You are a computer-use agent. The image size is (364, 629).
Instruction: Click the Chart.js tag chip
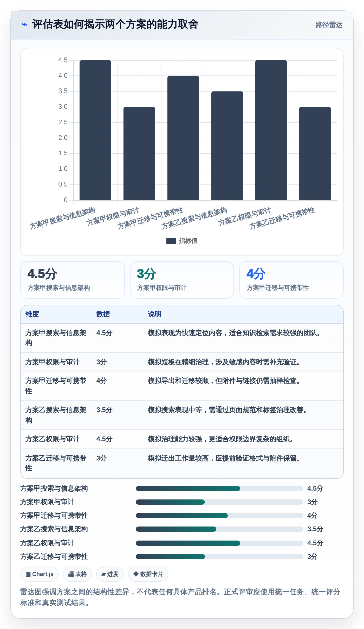click(x=40, y=574)
